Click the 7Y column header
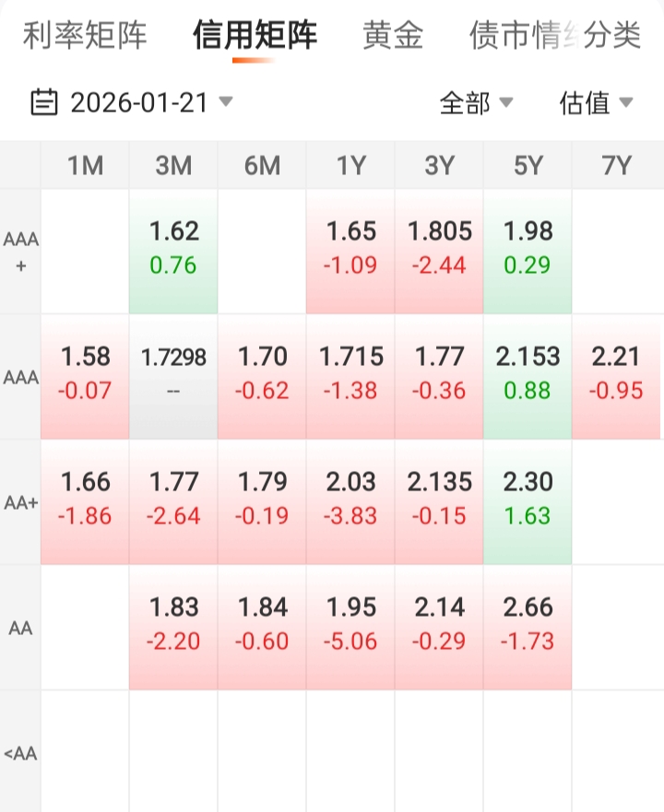This screenshot has width=664, height=812. [616, 166]
